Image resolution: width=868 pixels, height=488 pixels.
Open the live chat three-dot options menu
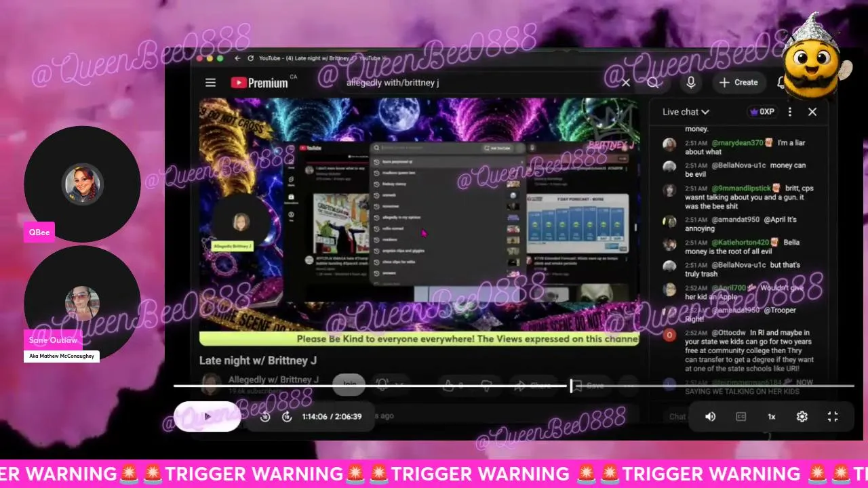point(790,112)
